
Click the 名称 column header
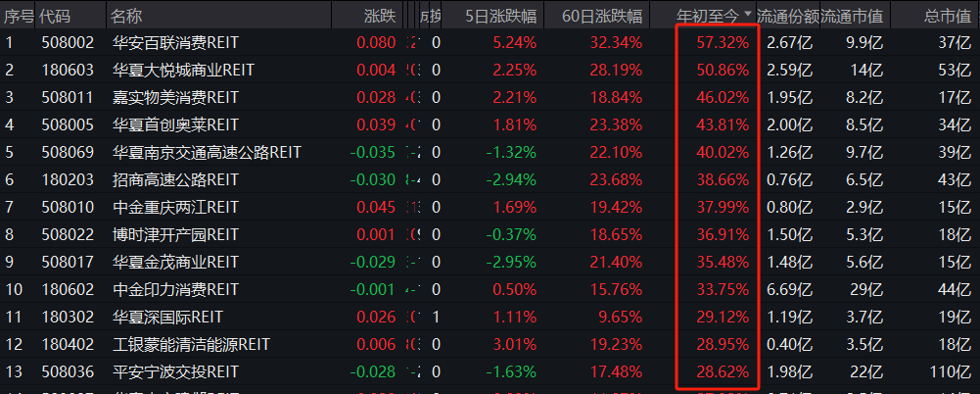124,16
